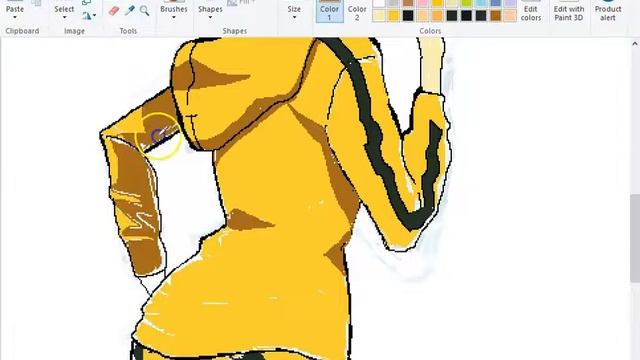Click the Rotate or flip icon

pyautogui.click(x=86, y=16)
